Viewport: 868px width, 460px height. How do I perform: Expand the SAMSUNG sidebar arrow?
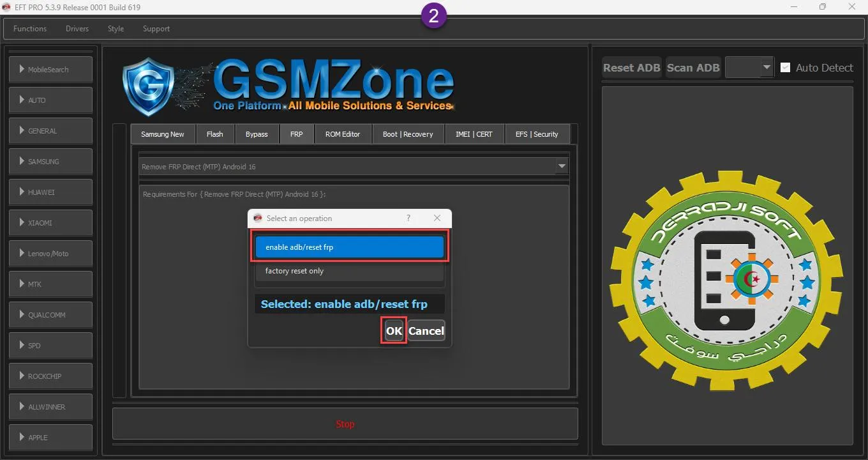pyautogui.click(x=22, y=162)
